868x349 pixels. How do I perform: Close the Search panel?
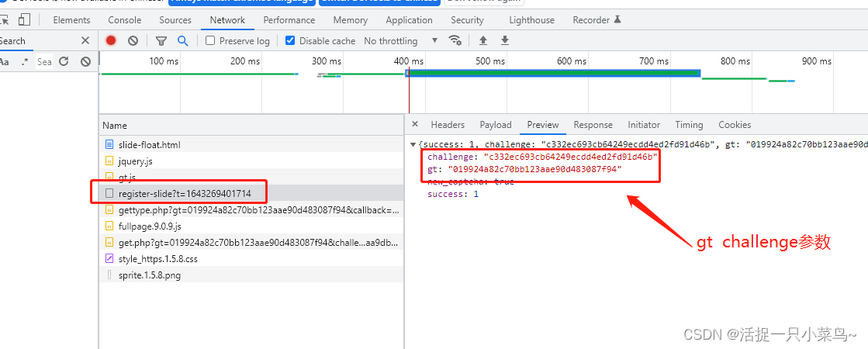(85, 40)
